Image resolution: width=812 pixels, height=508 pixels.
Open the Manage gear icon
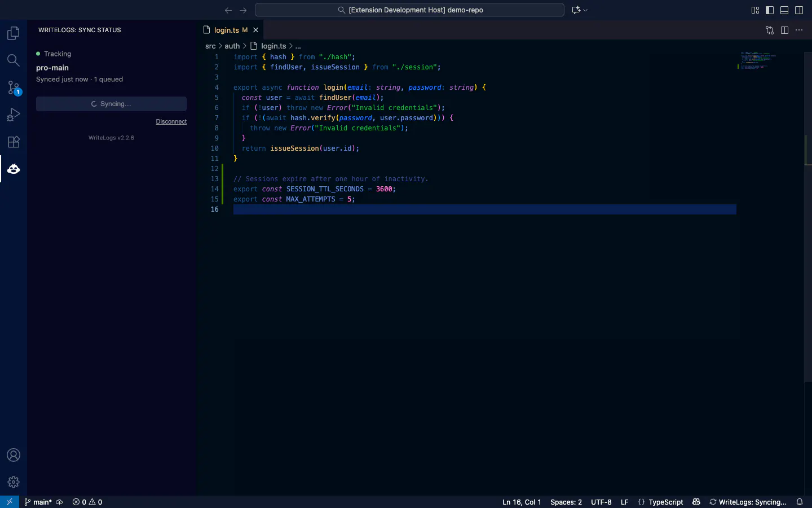coord(14,482)
